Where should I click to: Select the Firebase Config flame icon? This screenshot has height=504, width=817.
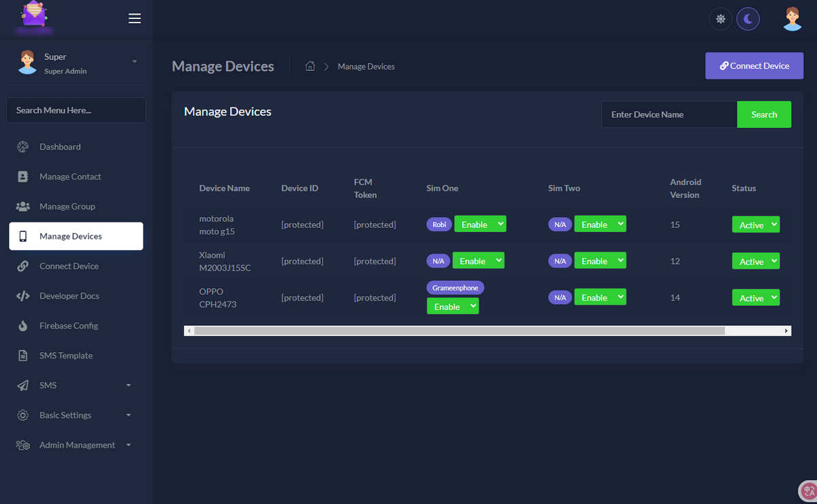[23, 326]
